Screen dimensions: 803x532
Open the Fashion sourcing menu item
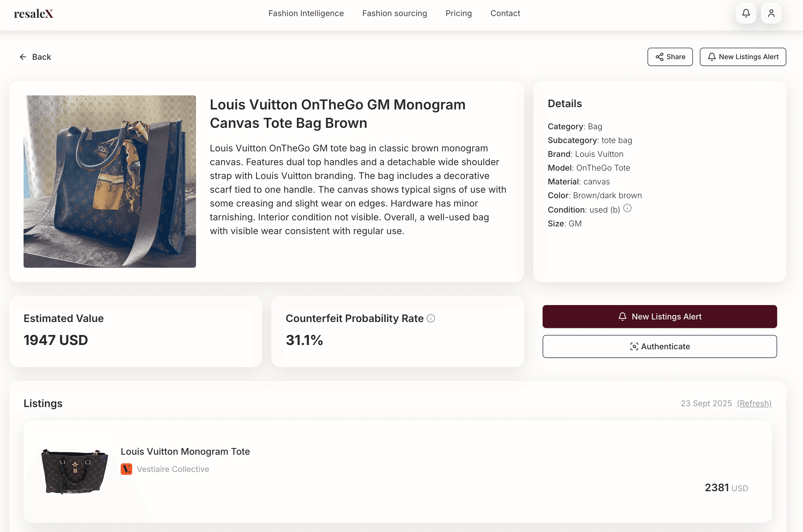(x=394, y=13)
